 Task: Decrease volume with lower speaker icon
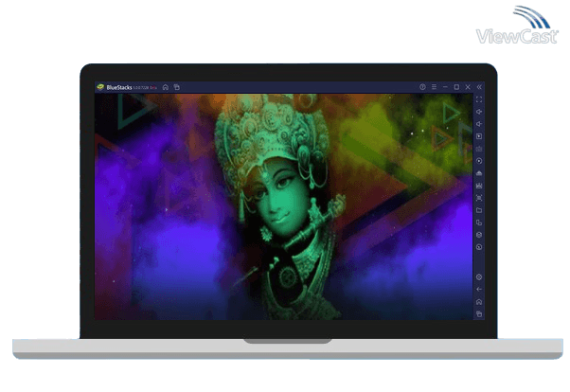[479, 124]
